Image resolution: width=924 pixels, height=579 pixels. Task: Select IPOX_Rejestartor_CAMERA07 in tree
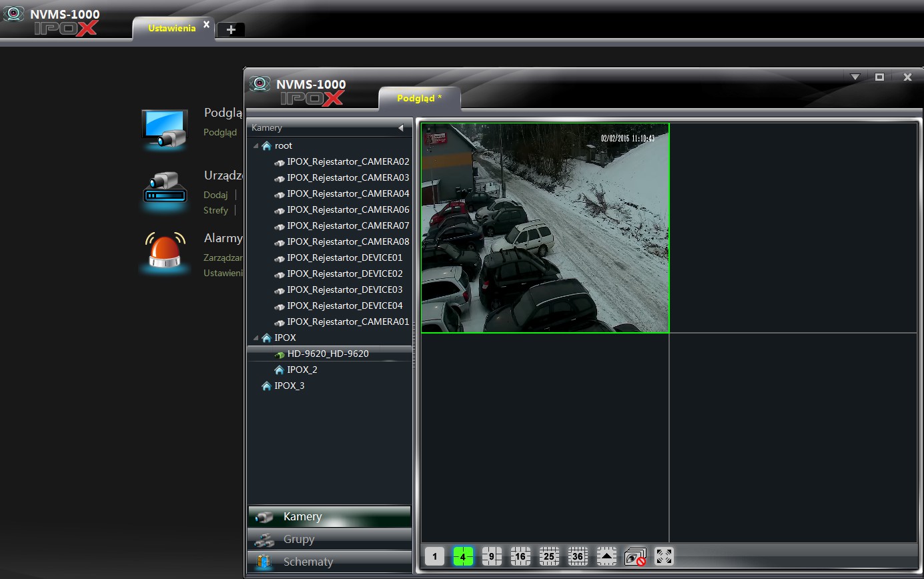click(x=348, y=225)
